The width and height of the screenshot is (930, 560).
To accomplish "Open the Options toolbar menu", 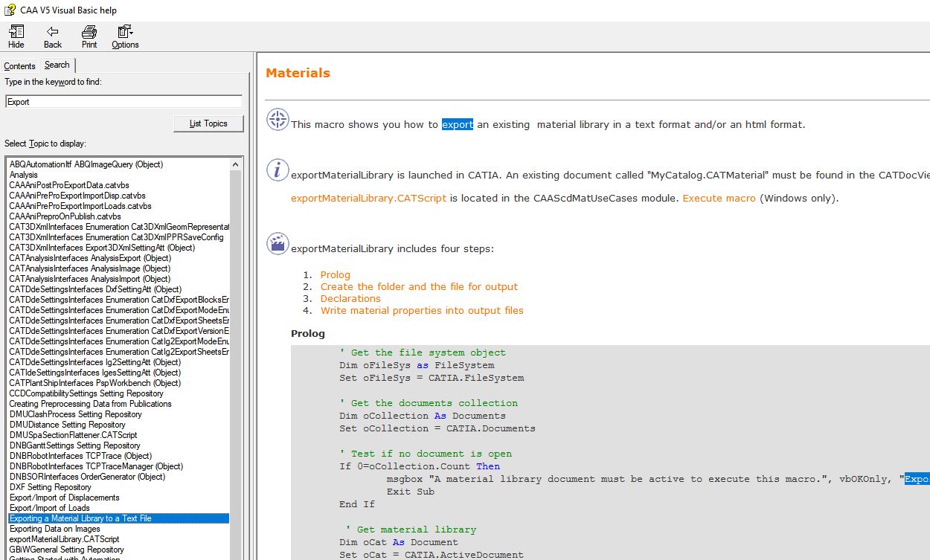I will click(x=125, y=36).
